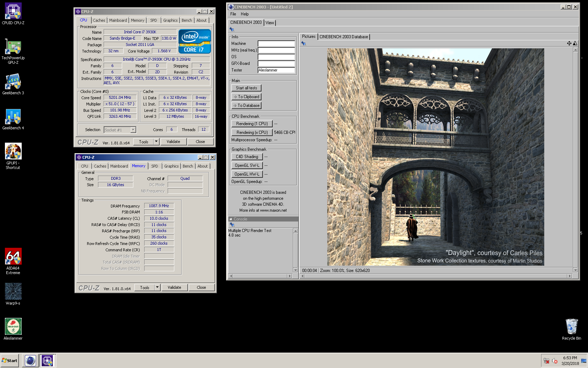Click the picture panel vertical scrollbar up arrow
588x368 pixels.
[x=575, y=50]
